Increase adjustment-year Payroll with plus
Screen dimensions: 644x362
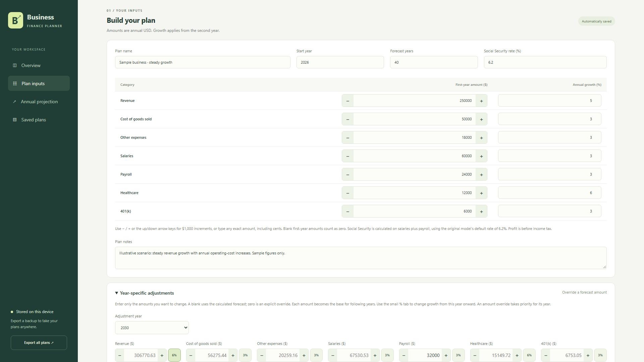coord(446,355)
